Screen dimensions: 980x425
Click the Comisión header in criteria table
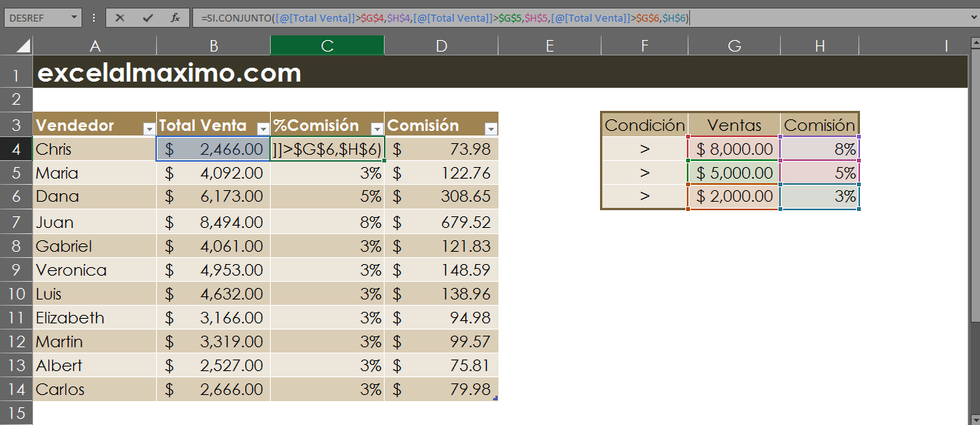819,125
